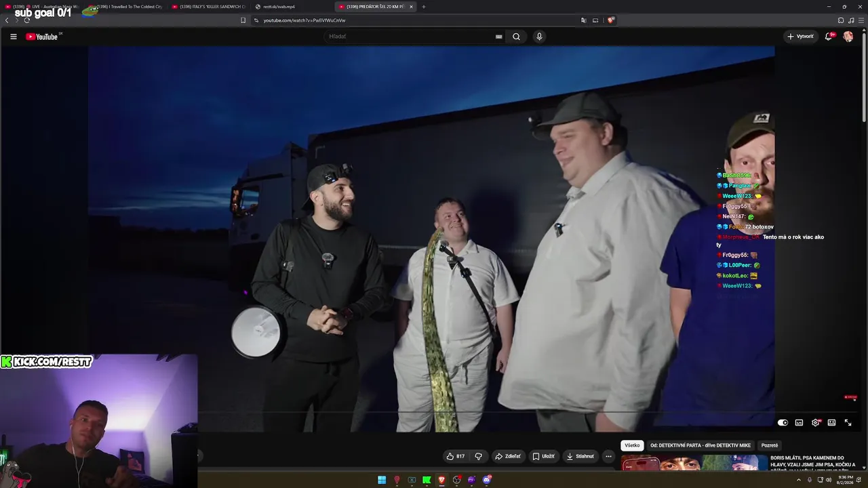Open the browser main menu
868x488 pixels.
861,20
